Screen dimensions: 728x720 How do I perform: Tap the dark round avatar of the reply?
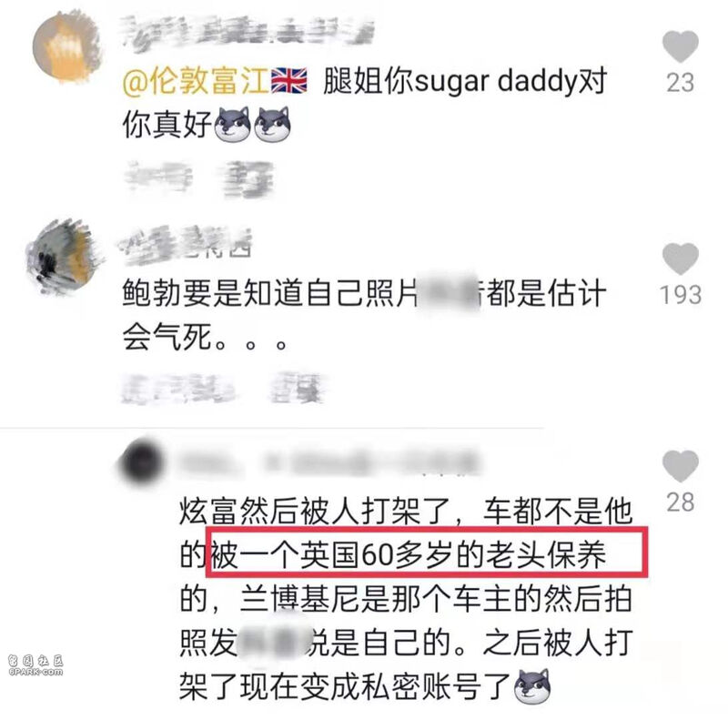[x=142, y=462]
